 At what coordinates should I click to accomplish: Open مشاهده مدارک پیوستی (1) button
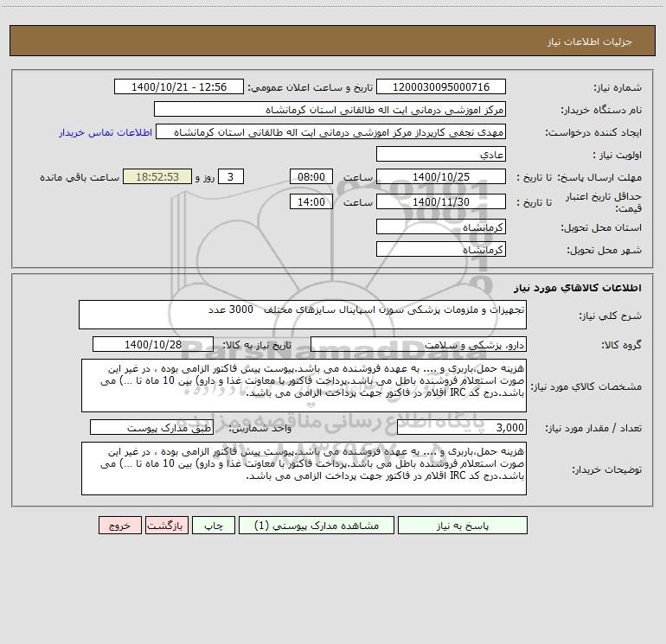[x=317, y=526]
